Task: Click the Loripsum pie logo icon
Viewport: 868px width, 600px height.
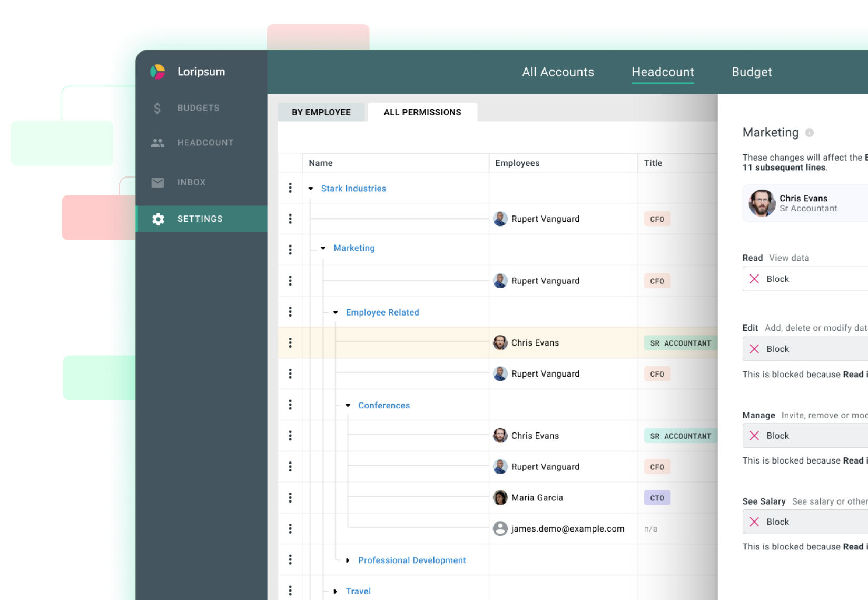Action: 158,71
